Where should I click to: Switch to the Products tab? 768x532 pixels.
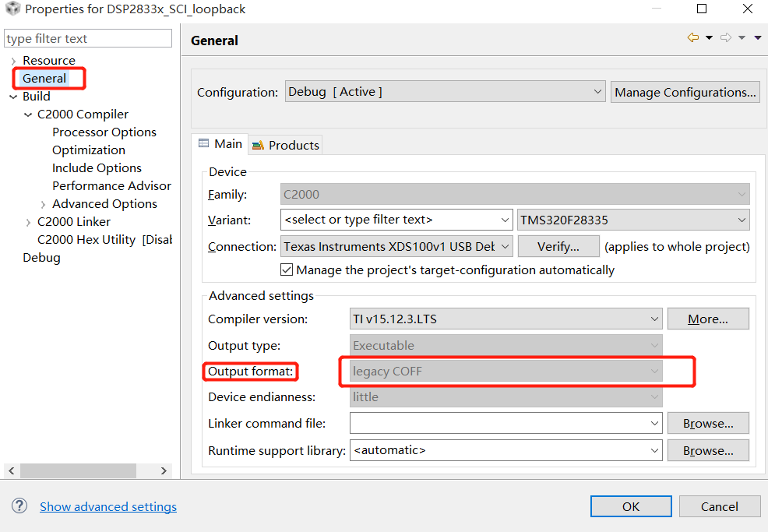tap(285, 145)
